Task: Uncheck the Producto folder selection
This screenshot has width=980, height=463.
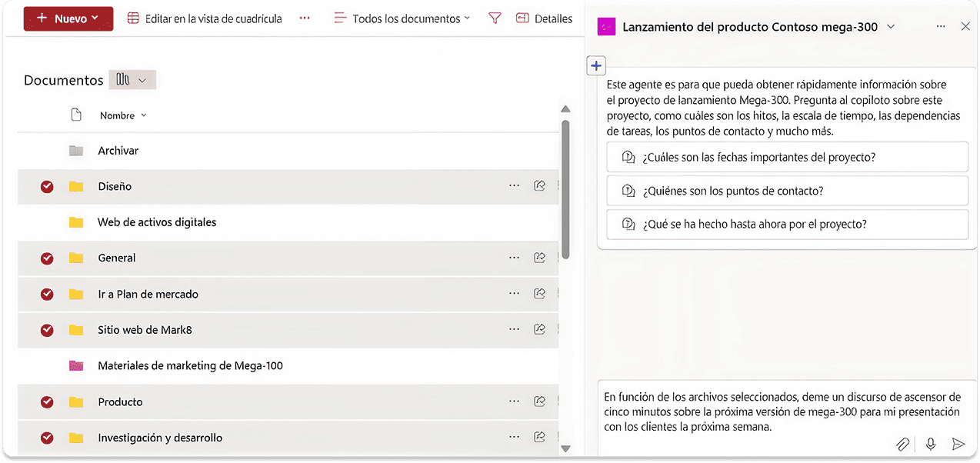Action: point(46,401)
